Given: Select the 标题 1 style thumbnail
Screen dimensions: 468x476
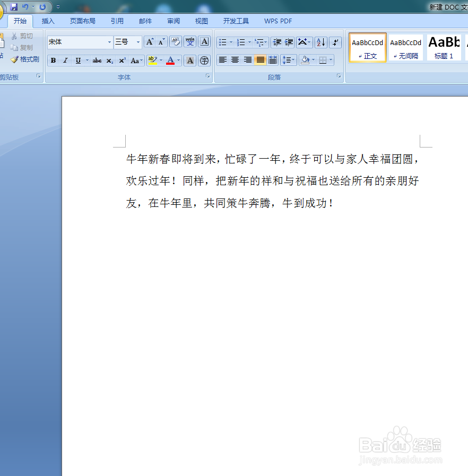Looking at the screenshot, I should (x=444, y=48).
